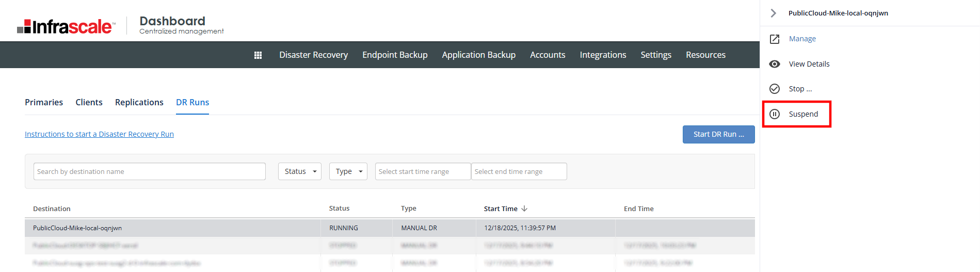Open the apps grid icon in navbar
Viewport: 980px width, 272px height.
[258, 55]
